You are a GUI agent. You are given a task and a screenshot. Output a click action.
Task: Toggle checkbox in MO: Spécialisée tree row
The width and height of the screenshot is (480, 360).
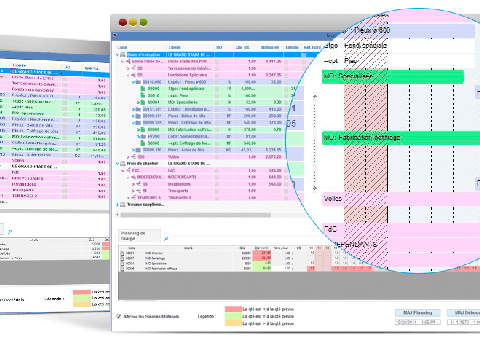point(217,102)
